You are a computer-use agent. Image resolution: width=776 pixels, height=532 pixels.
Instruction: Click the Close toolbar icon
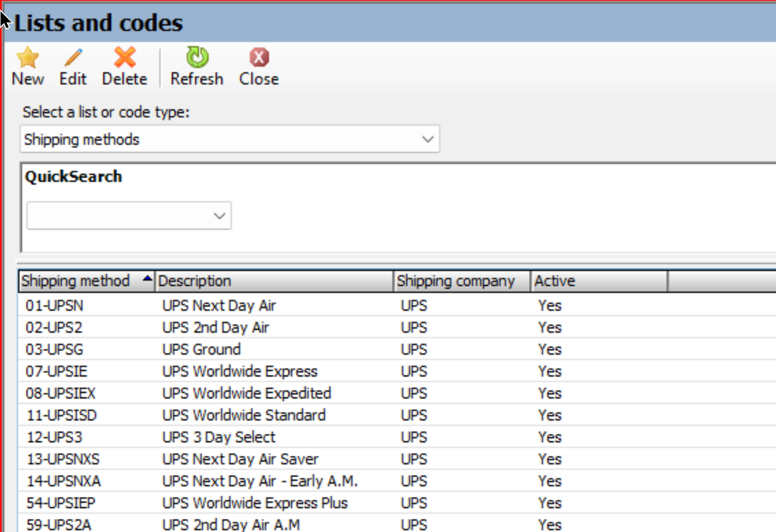tap(259, 57)
